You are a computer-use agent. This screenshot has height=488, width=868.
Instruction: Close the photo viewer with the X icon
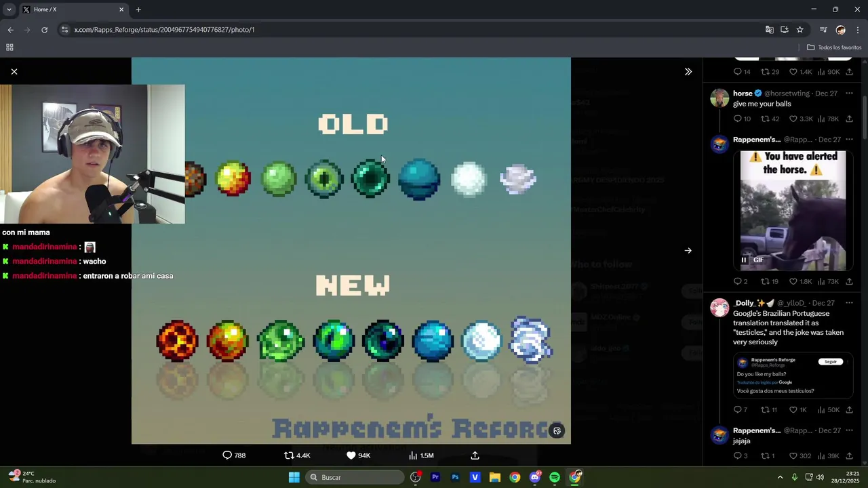[x=14, y=71]
